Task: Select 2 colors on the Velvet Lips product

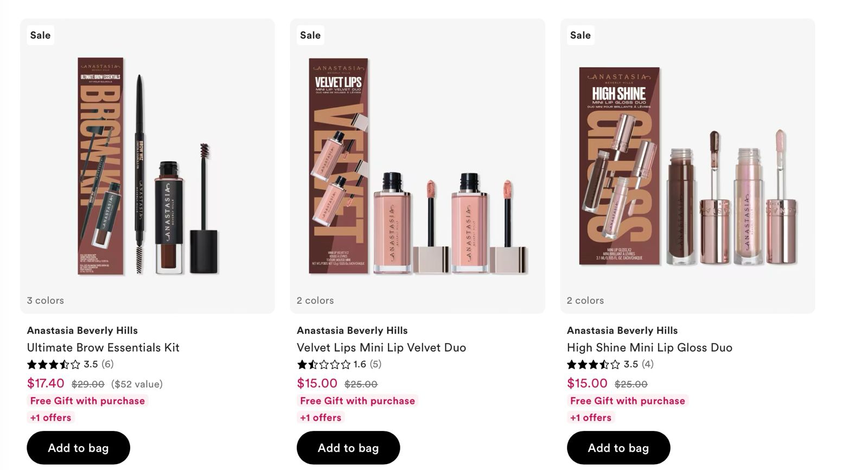Action: point(314,300)
